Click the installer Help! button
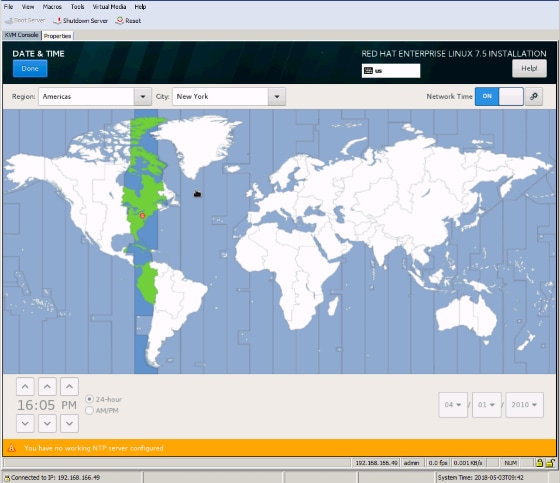 click(x=529, y=68)
